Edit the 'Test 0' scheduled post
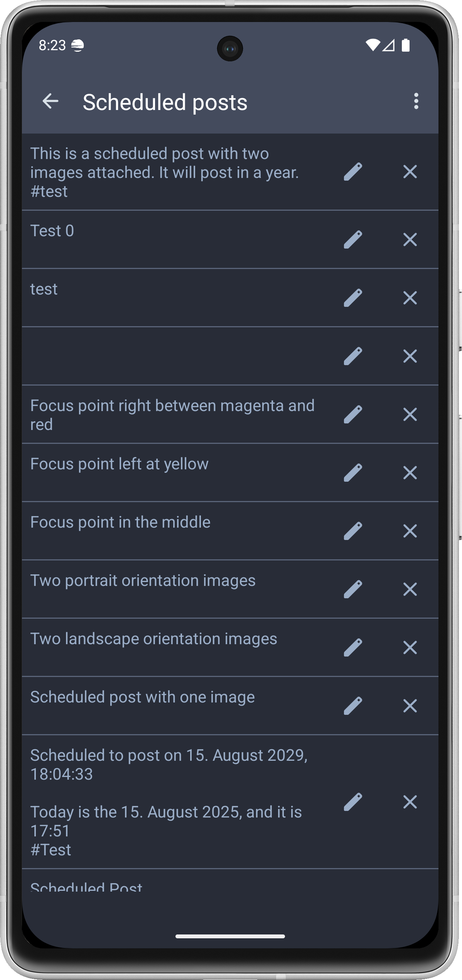The width and height of the screenshot is (462, 980). click(353, 240)
